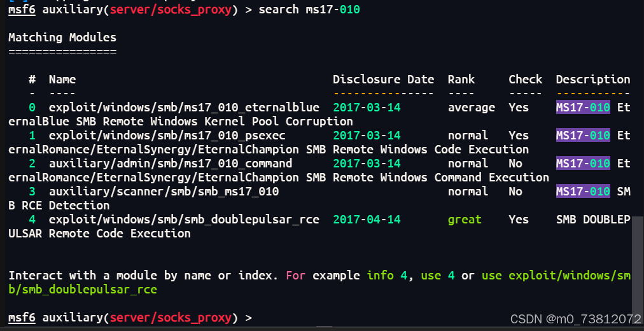This screenshot has height=331, width=644.
Task: Click the index number 2
Action: pos(32,164)
